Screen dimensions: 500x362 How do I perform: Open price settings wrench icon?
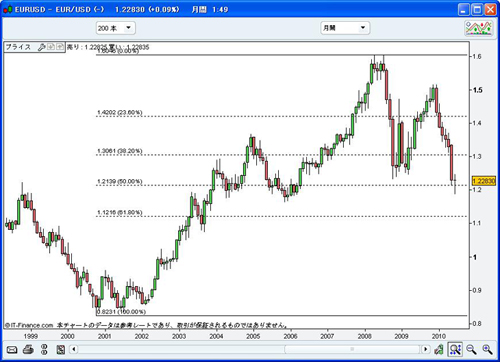pos(42,47)
